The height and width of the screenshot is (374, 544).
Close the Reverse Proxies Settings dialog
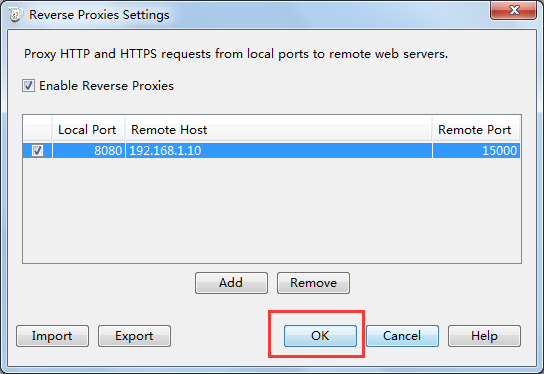513,10
